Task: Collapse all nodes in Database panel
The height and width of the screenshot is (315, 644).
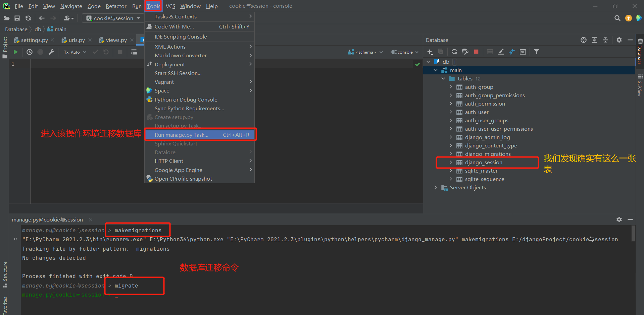Action: coord(605,40)
